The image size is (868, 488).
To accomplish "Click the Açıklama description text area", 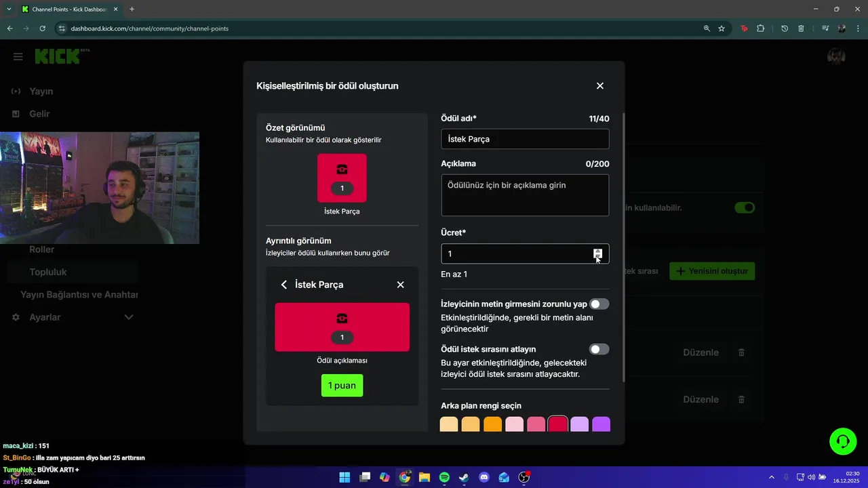I will [525, 195].
